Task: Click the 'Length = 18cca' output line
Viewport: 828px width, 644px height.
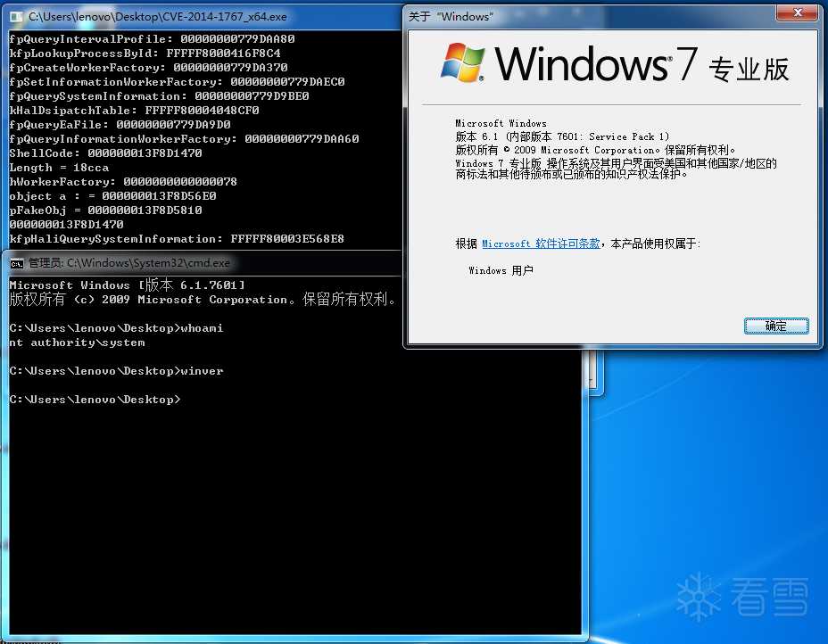Action: (x=59, y=168)
